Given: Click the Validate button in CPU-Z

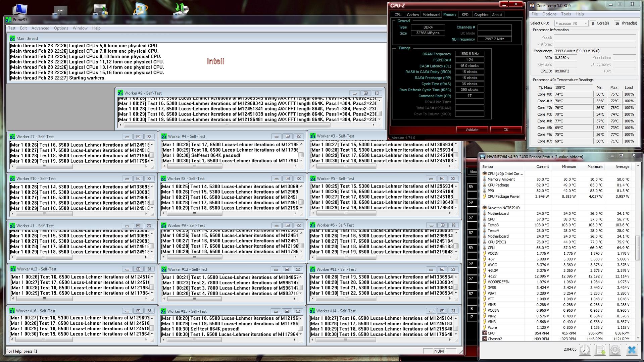Looking at the screenshot, I should (472, 130).
